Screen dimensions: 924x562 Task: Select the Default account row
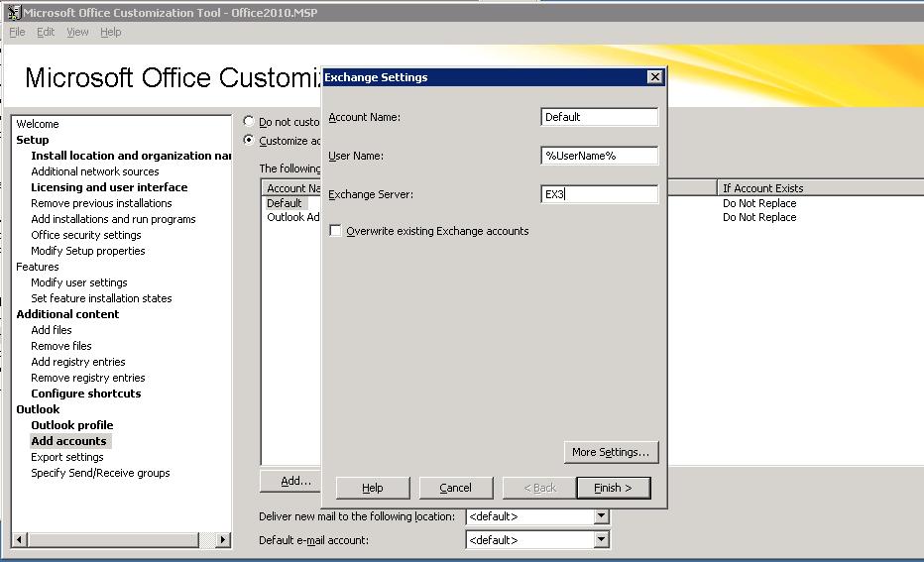(x=284, y=203)
